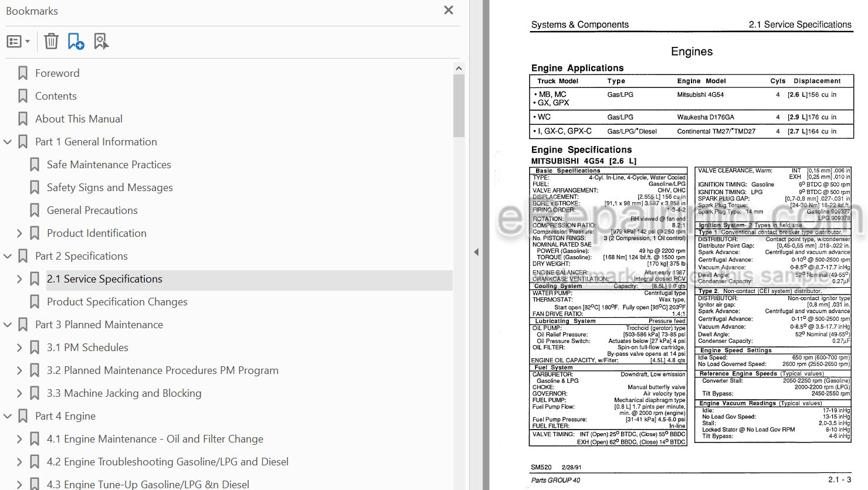This screenshot has width=868, height=490.
Task: Expand the Product Identification bookmark
Action: [x=19, y=233]
